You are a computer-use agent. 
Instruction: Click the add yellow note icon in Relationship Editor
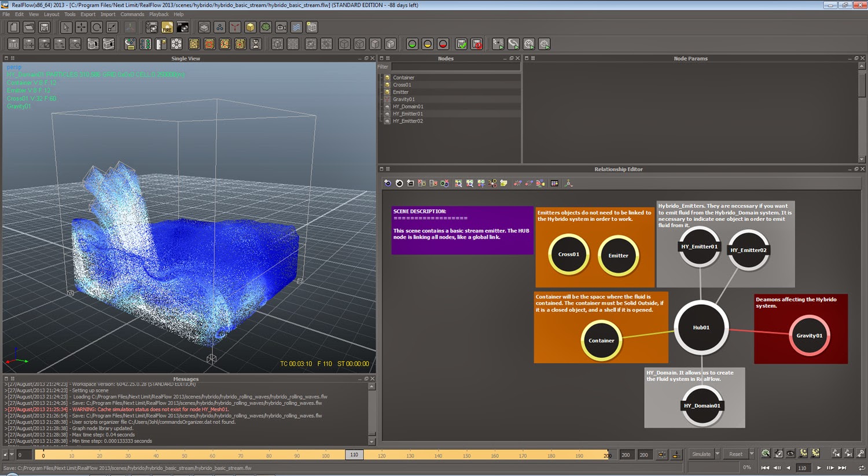pos(503,183)
